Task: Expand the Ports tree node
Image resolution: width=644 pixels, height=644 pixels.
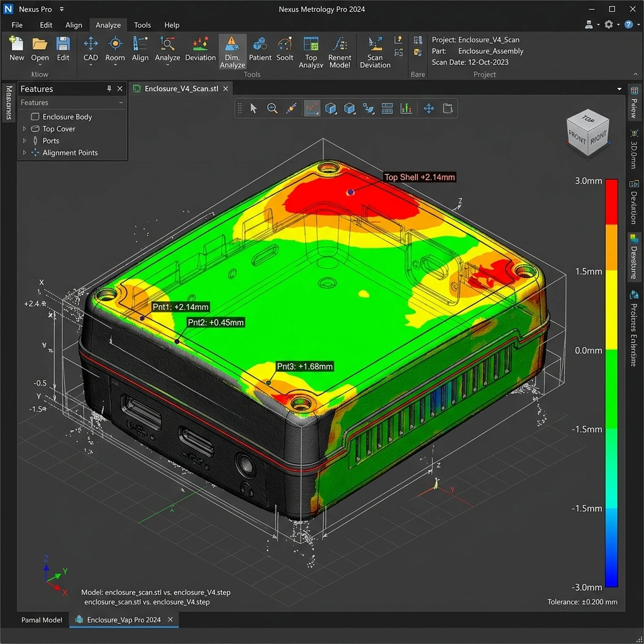Action: [x=25, y=140]
